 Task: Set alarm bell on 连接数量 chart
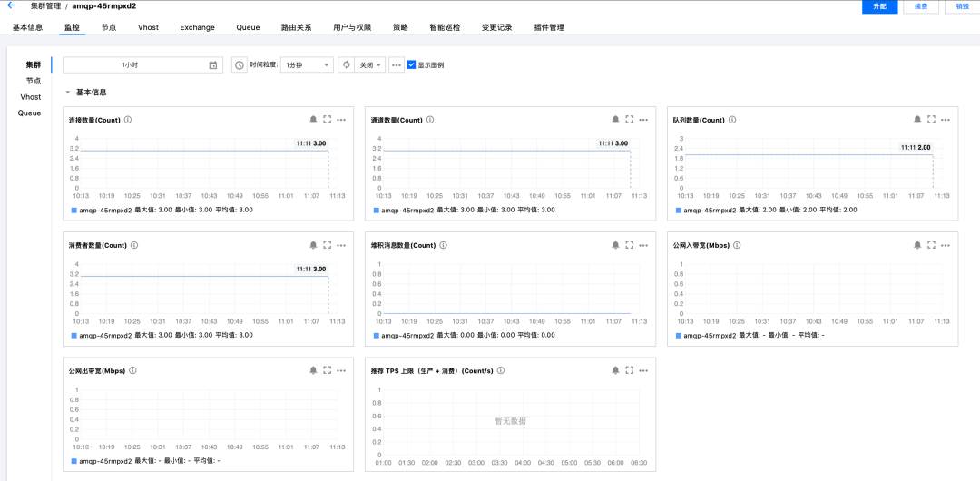pos(313,120)
